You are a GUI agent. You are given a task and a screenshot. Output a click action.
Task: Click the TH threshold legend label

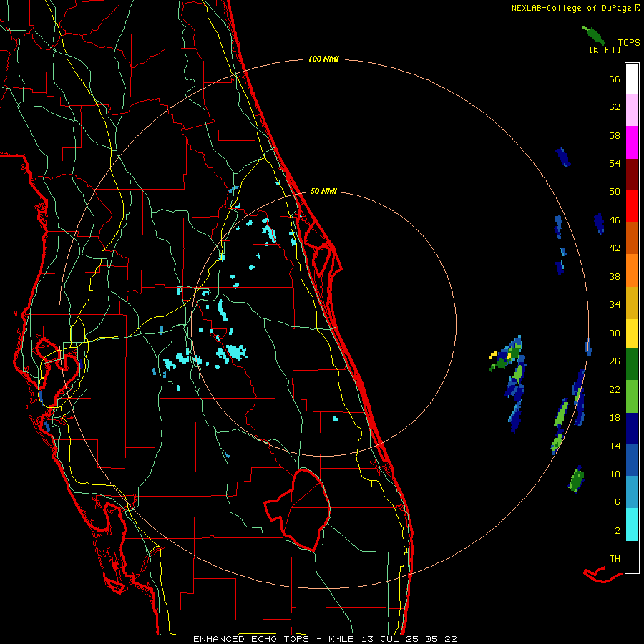[615, 559]
